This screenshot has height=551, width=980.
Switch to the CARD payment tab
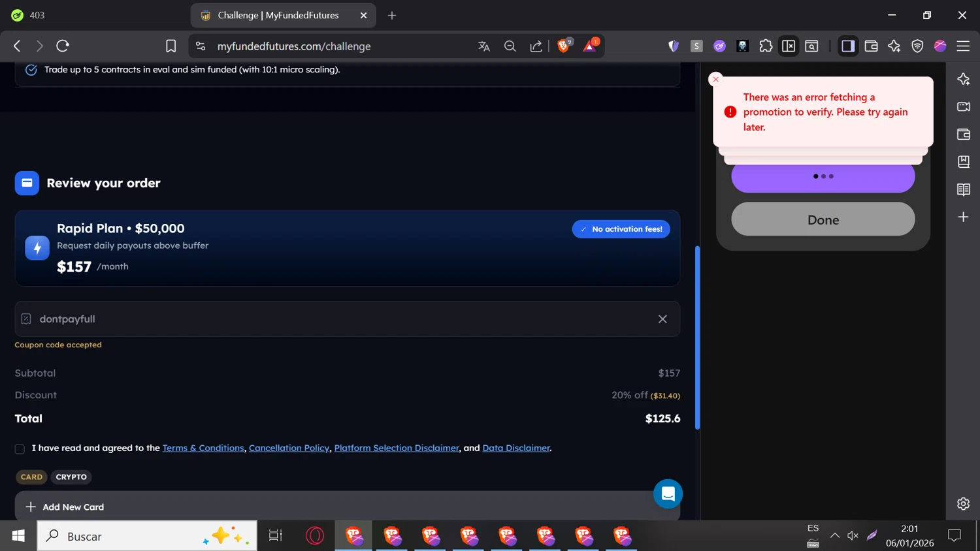tap(31, 477)
